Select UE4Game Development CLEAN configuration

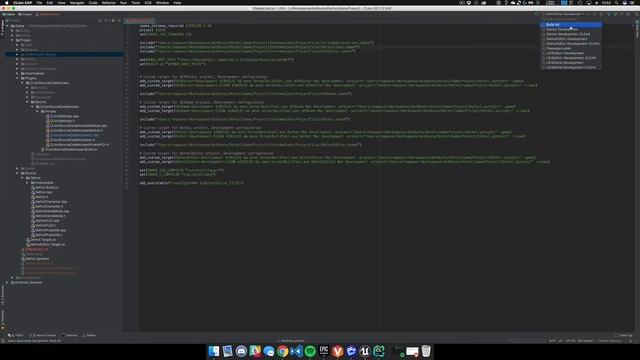click(x=571, y=67)
